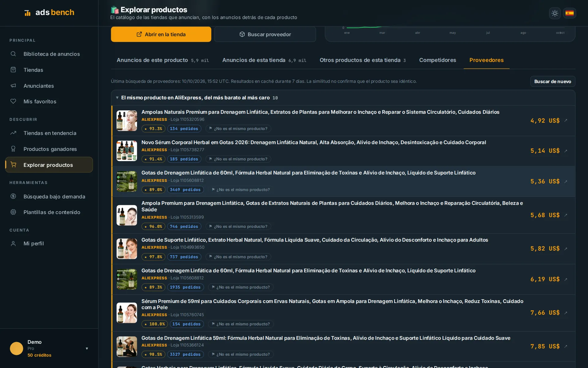Click the Búsqueda bajo demanda coin icon
This screenshot has width=588, height=368.
tap(13, 197)
